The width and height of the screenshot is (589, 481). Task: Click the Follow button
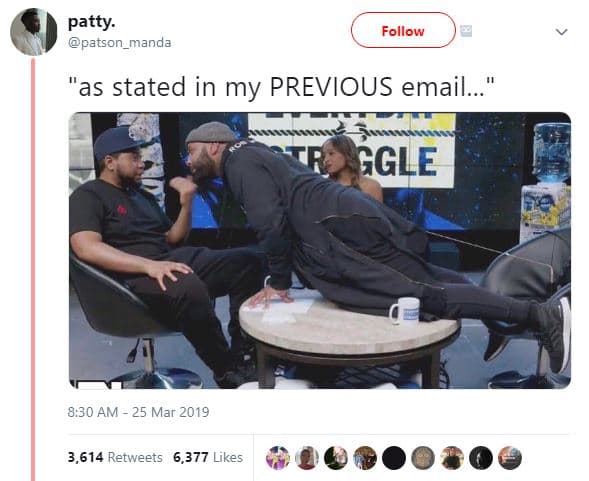pyautogui.click(x=403, y=30)
